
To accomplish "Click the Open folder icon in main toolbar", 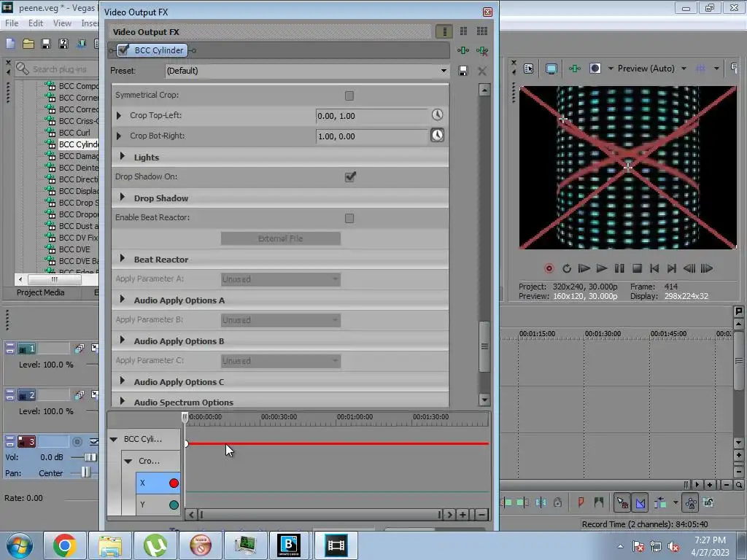I will tap(28, 44).
